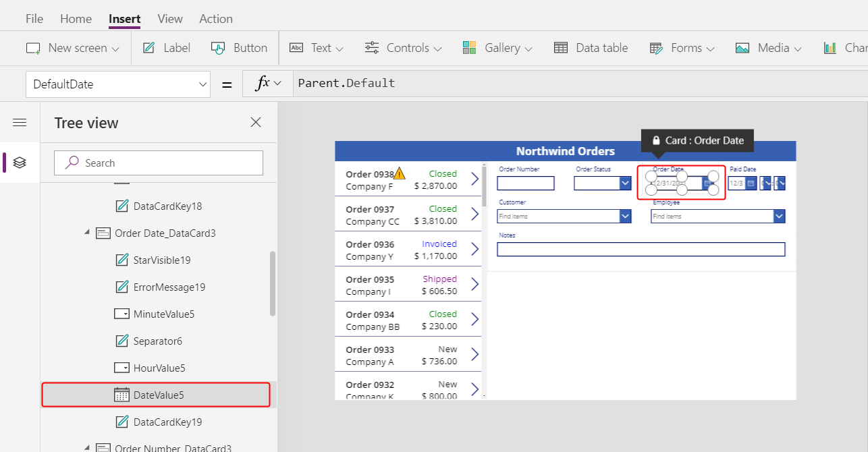Open the DefaultDate property selector dropdown

click(202, 83)
